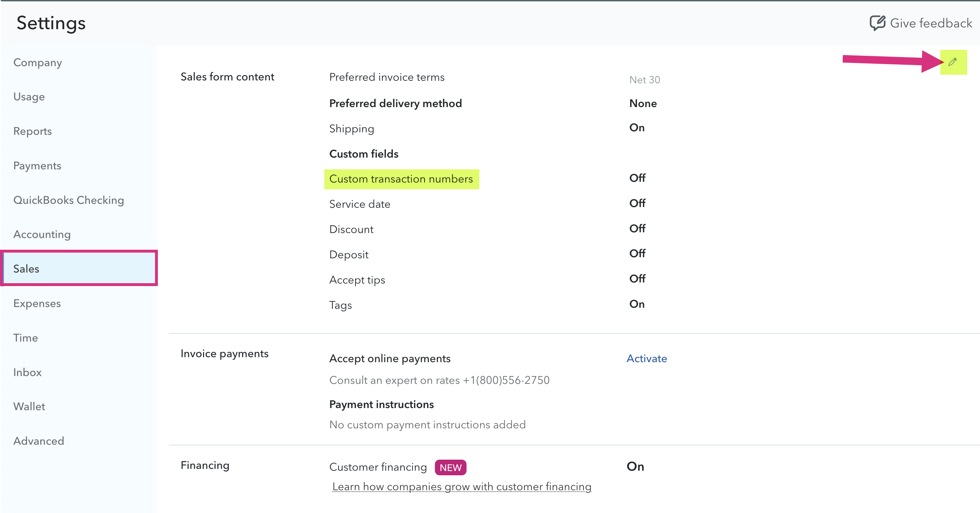Open the Company settings tab
Image resolution: width=980 pixels, height=513 pixels.
coord(38,62)
